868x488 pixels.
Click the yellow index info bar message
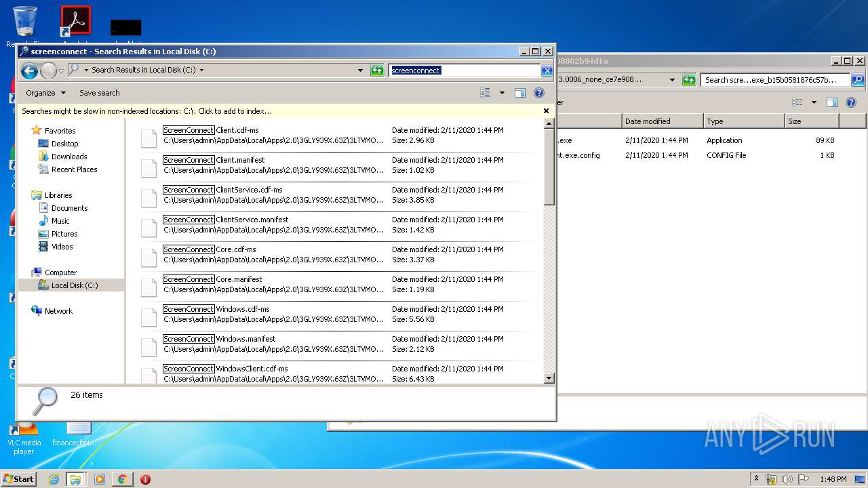tap(147, 110)
